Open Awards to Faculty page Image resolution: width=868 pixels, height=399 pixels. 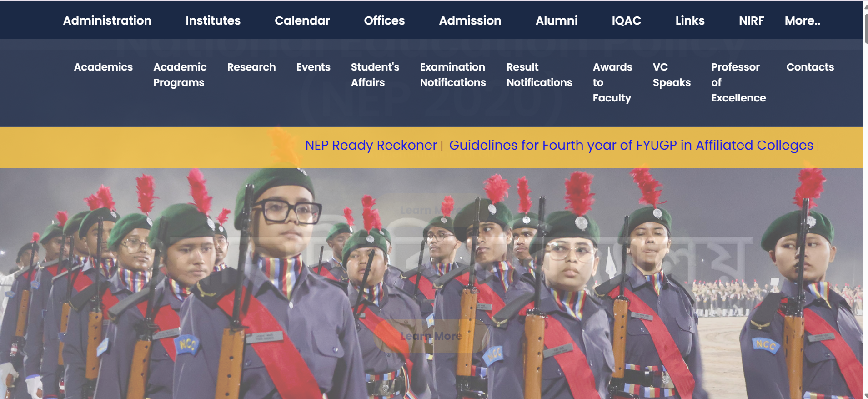pos(612,82)
